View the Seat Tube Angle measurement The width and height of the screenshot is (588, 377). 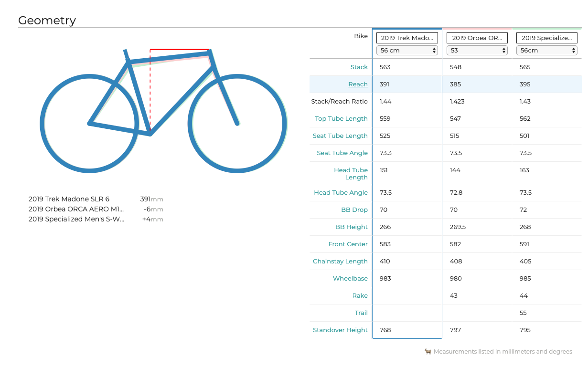point(342,153)
